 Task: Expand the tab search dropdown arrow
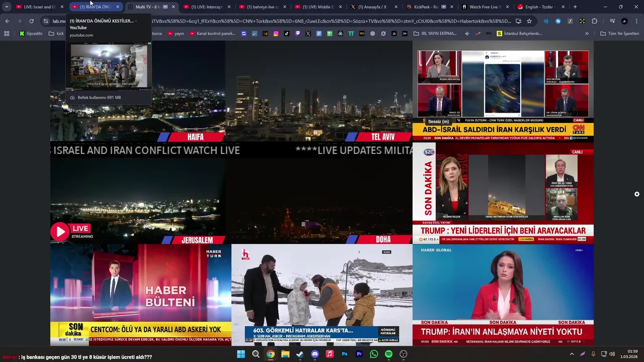pos(7,7)
